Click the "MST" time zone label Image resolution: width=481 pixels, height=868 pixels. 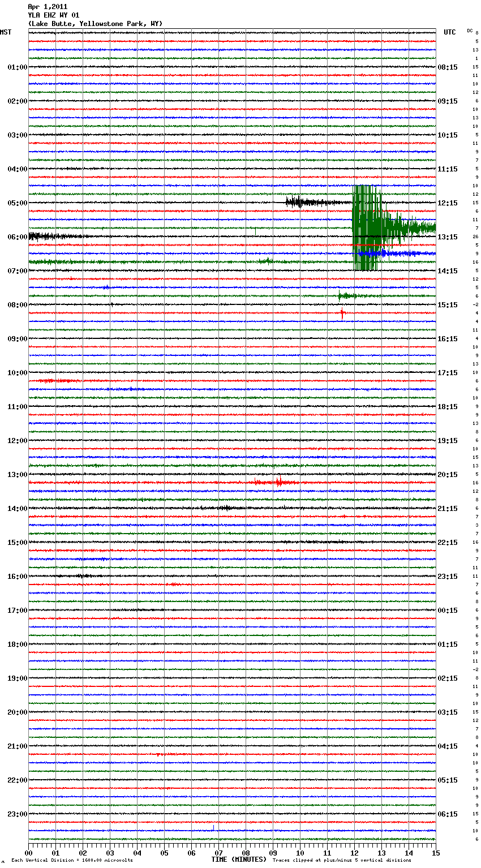click(x=6, y=32)
